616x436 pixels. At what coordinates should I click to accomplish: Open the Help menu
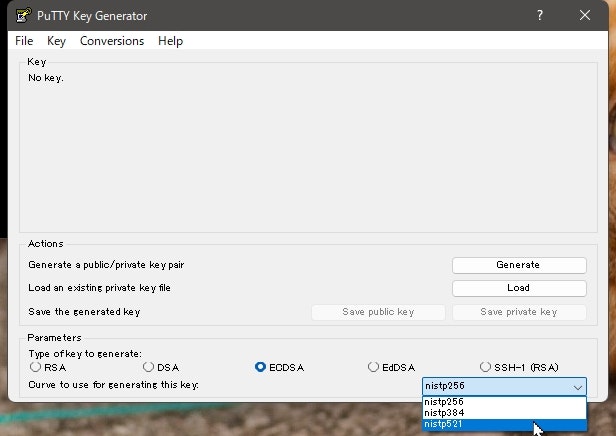170,41
